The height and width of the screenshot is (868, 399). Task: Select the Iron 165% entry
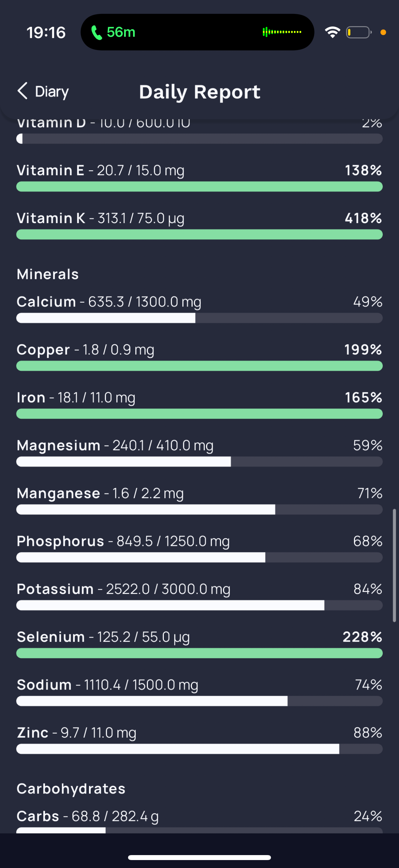coord(199,404)
